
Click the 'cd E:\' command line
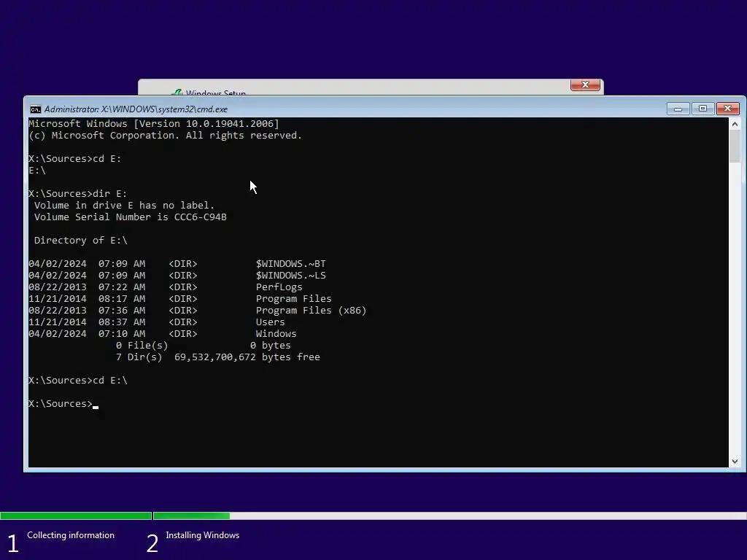tap(77, 381)
